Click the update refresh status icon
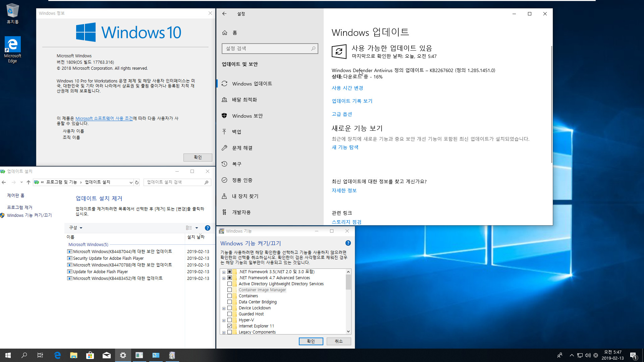The height and width of the screenshot is (362, 644). point(339,52)
